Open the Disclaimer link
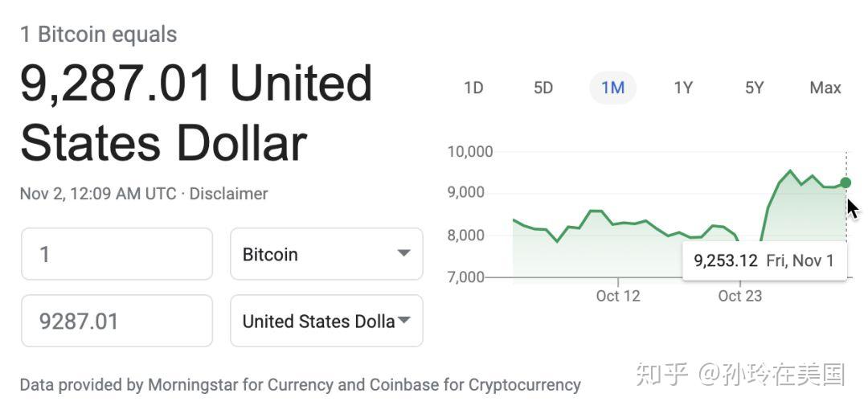The height and width of the screenshot is (410, 868). click(x=228, y=194)
